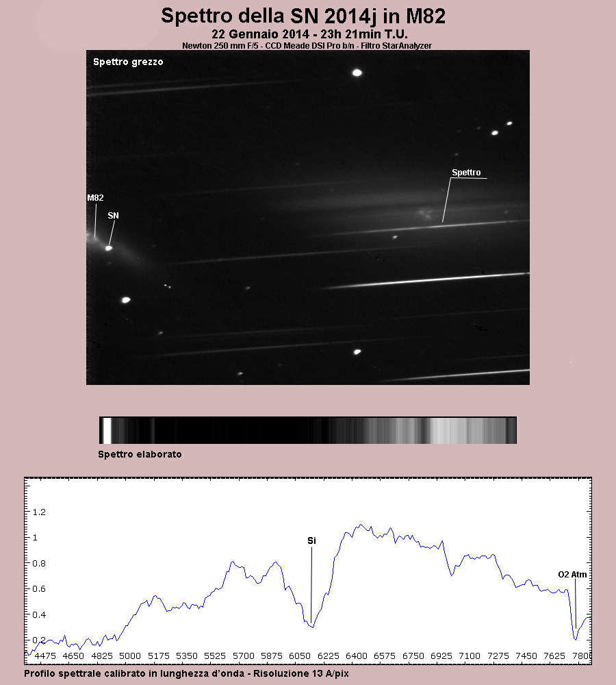Click the x-axis value '5875'

[x=272, y=656]
